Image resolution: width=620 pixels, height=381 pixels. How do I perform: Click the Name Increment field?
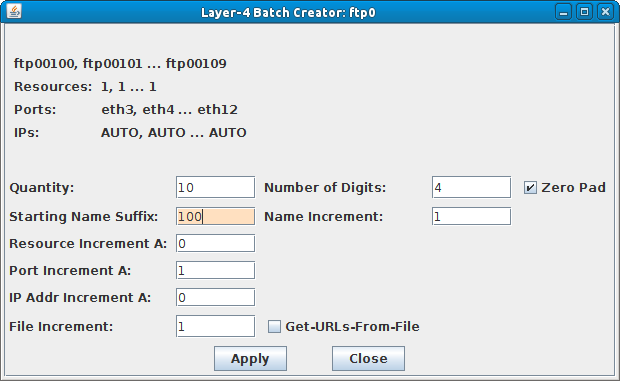[471, 217]
